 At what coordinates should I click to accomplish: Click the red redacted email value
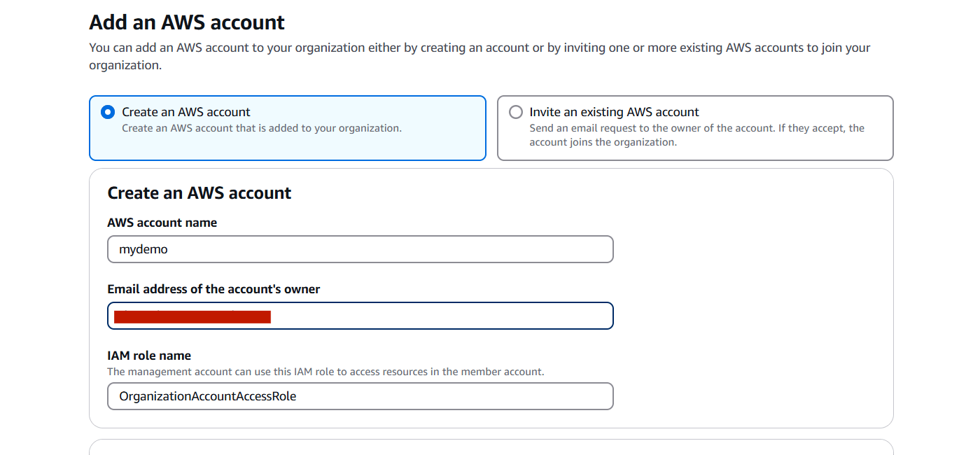tap(192, 316)
